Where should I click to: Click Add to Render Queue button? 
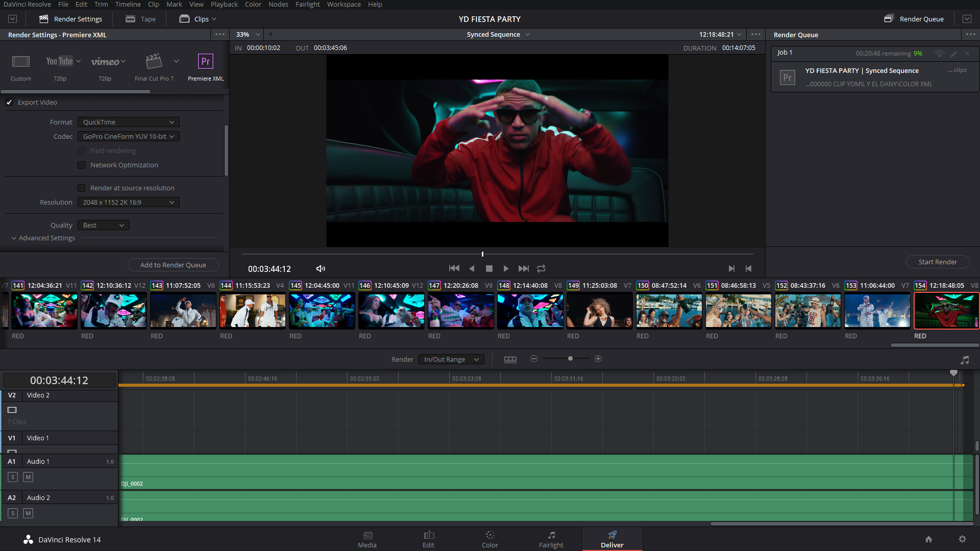[x=173, y=265]
